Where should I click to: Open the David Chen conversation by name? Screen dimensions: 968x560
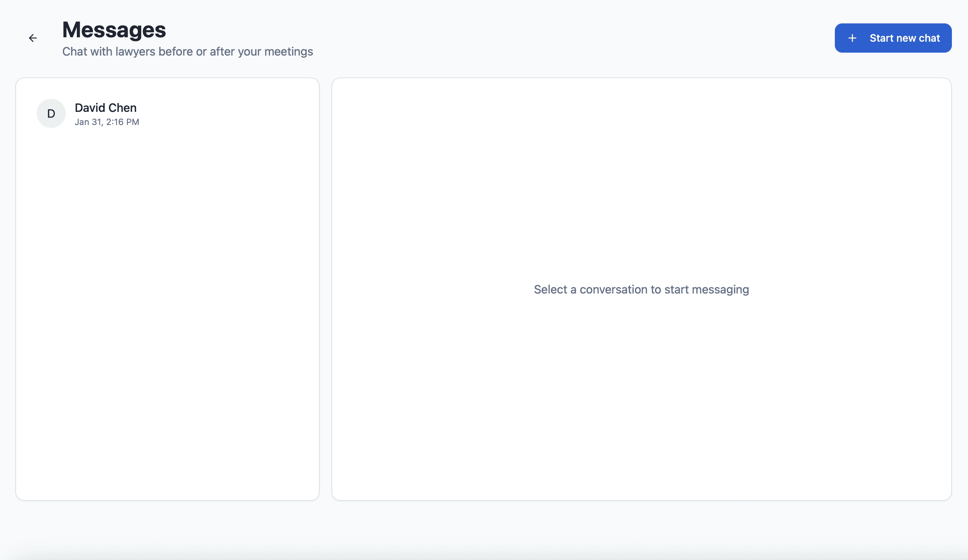[105, 108]
